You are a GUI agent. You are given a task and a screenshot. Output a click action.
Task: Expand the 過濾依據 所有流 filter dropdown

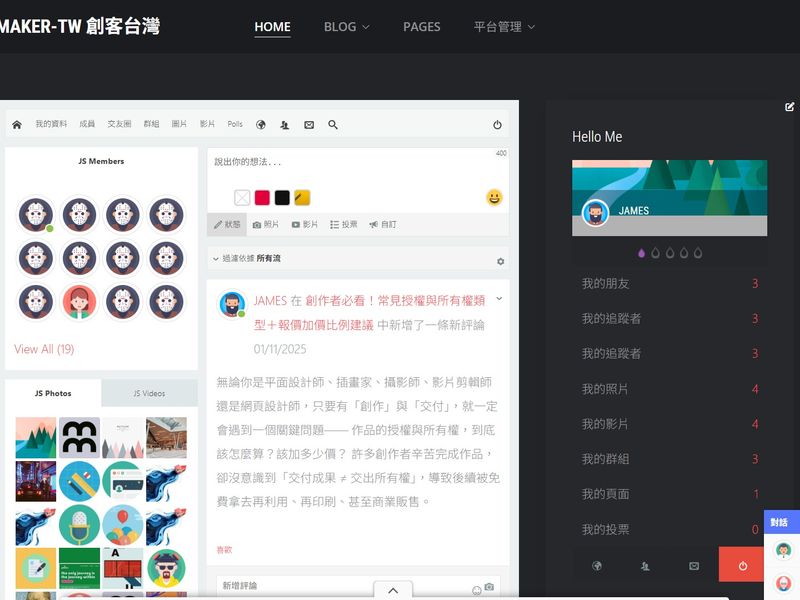click(x=246, y=259)
